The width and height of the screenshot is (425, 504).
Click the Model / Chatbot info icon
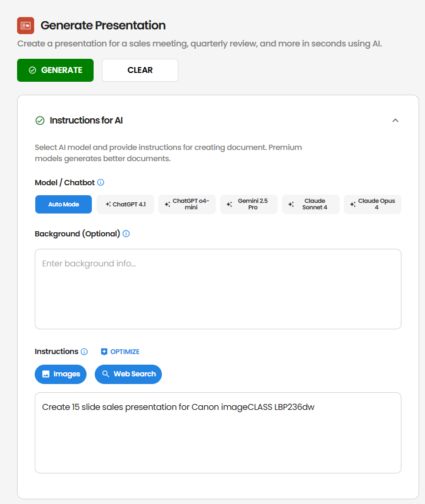[100, 182]
